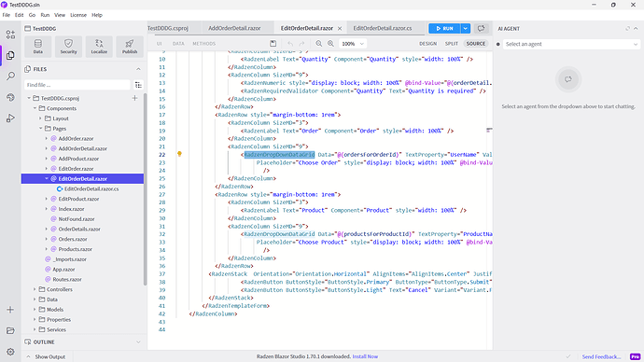Open the components toolbox sidebar icon

[10, 35]
